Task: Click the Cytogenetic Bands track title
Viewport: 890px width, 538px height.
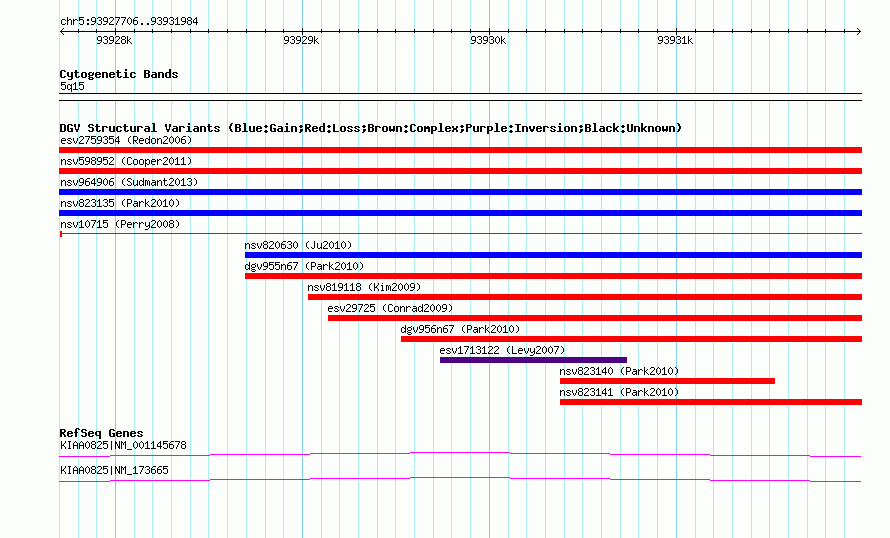Action: point(119,74)
